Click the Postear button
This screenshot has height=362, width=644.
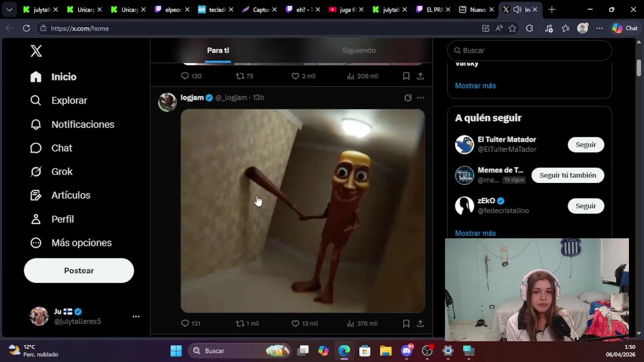point(79,270)
